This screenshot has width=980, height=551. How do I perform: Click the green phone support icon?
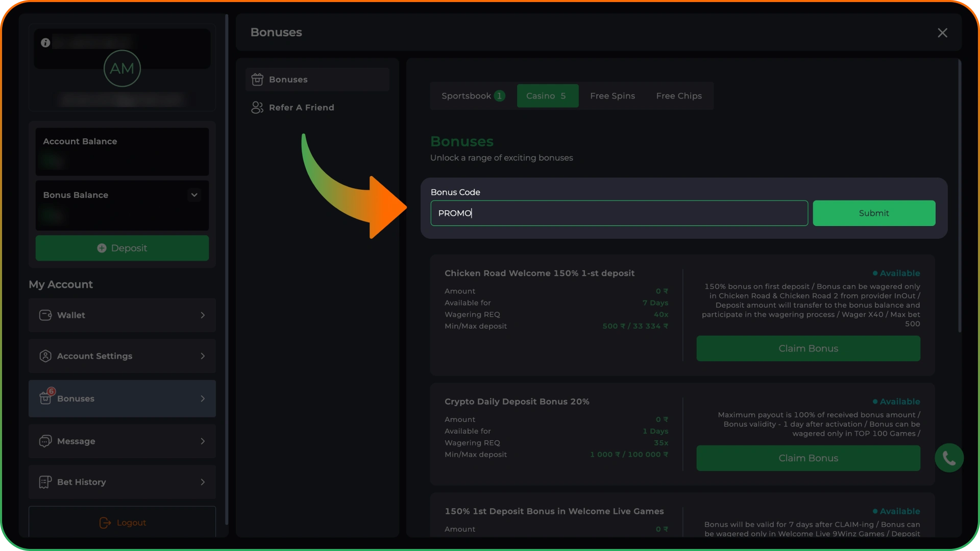(949, 458)
